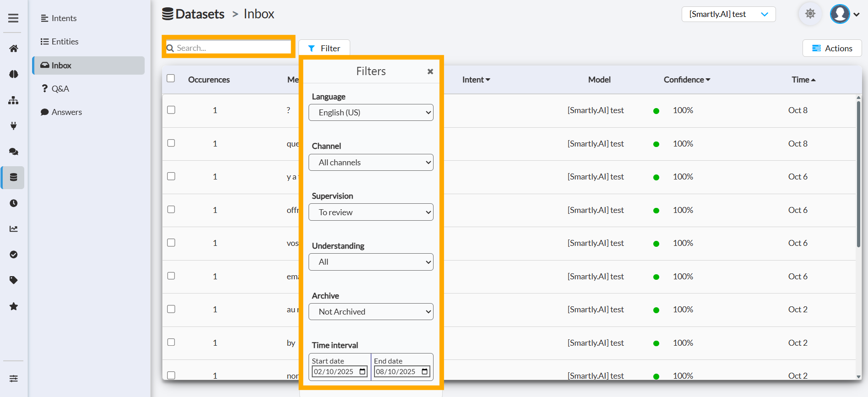Click the scrollbar down arrow
The image size is (868, 397).
click(x=859, y=377)
